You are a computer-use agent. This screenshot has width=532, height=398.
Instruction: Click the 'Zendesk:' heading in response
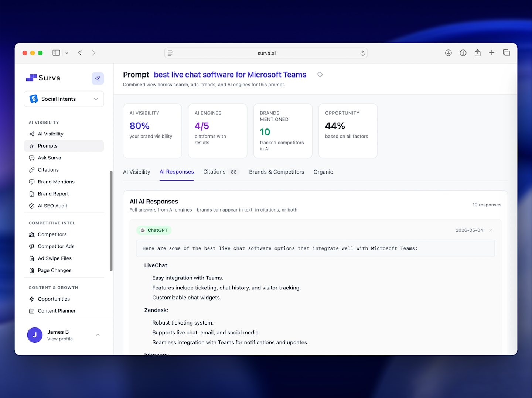tap(156, 310)
